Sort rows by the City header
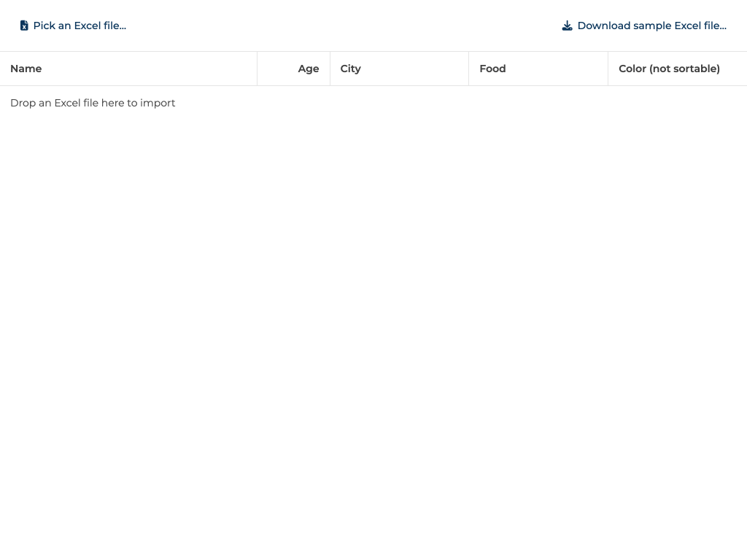 350,69
